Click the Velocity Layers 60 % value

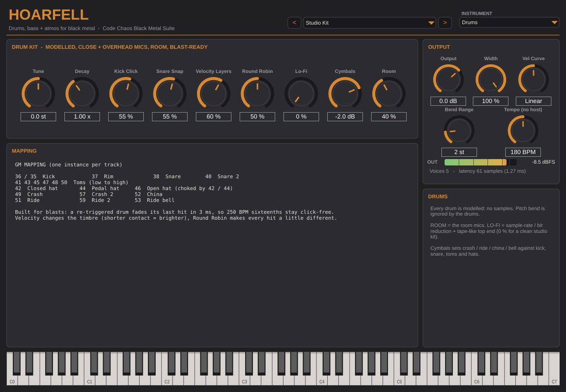click(214, 116)
